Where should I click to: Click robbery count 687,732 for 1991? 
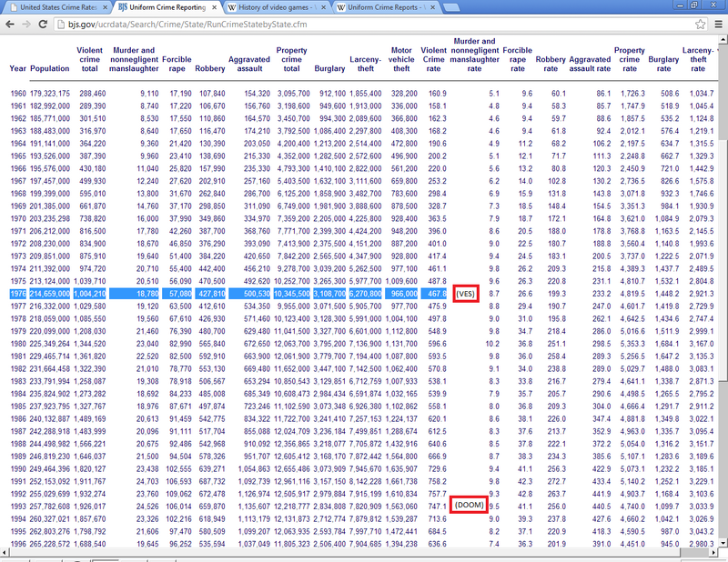(x=211, y=481)
